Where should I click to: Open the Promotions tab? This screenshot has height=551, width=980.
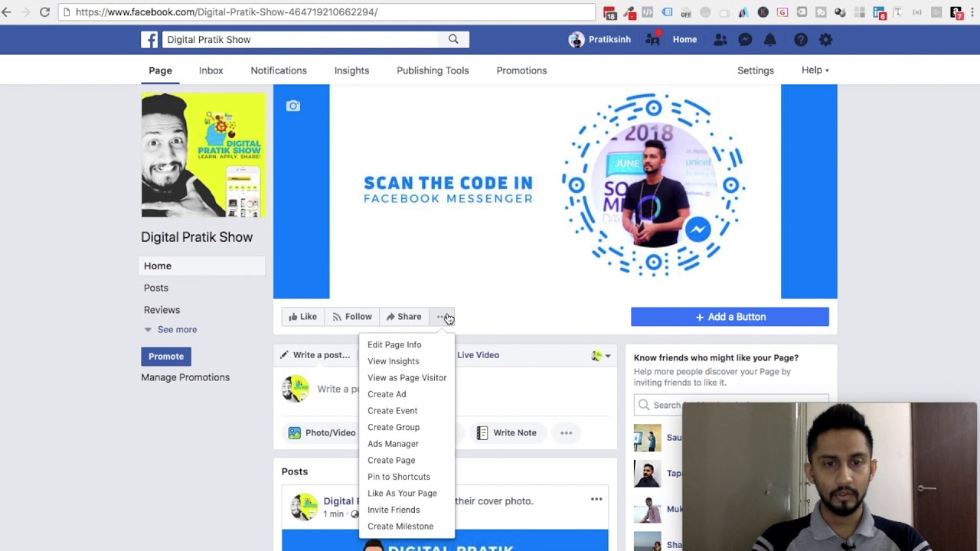[x=521, y=70]
